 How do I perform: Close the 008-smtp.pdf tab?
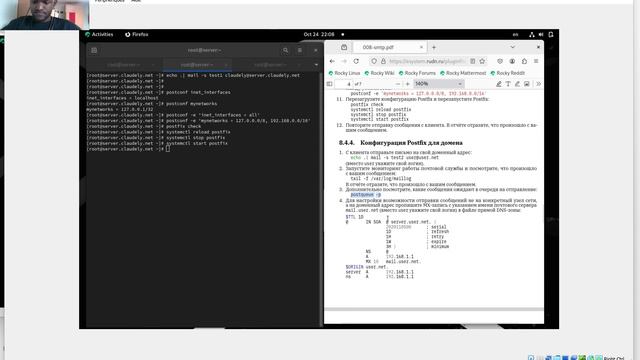[x=421, y=47]
